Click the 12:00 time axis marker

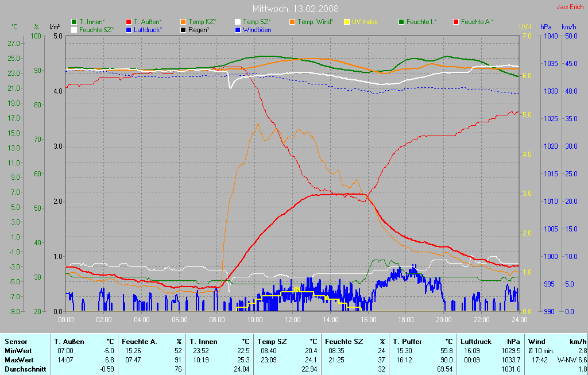tap(293, 319)
